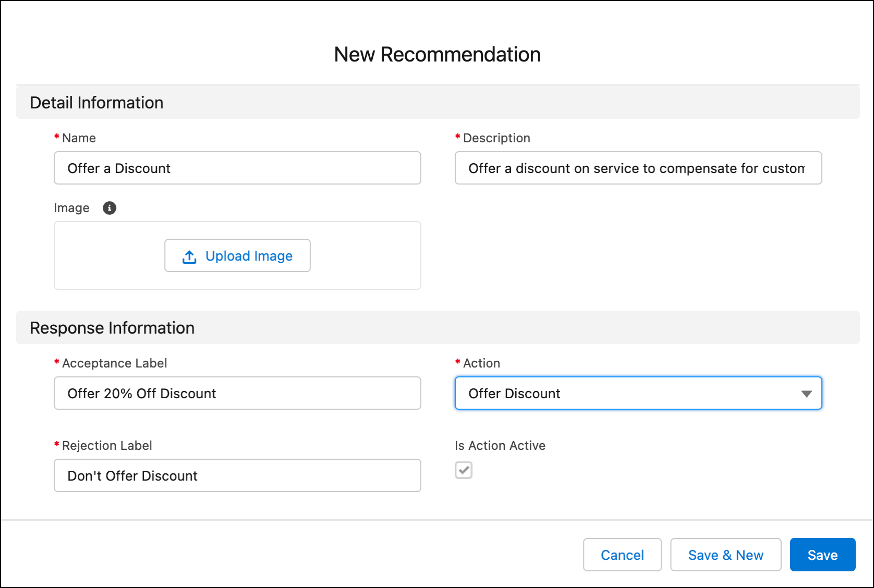Open the Action dropdown arrow
The image size is (874, 588).
[x=806, y=394]
